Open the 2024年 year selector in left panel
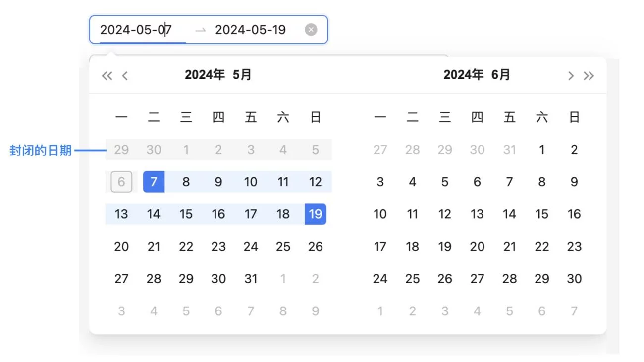This screenshot has width=644, height=362. tap(205, 75)
